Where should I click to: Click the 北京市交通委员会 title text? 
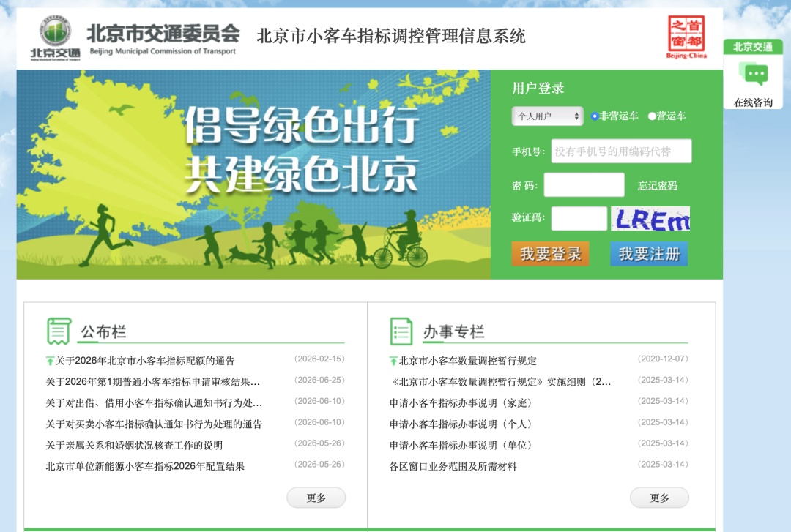[163, 33]
